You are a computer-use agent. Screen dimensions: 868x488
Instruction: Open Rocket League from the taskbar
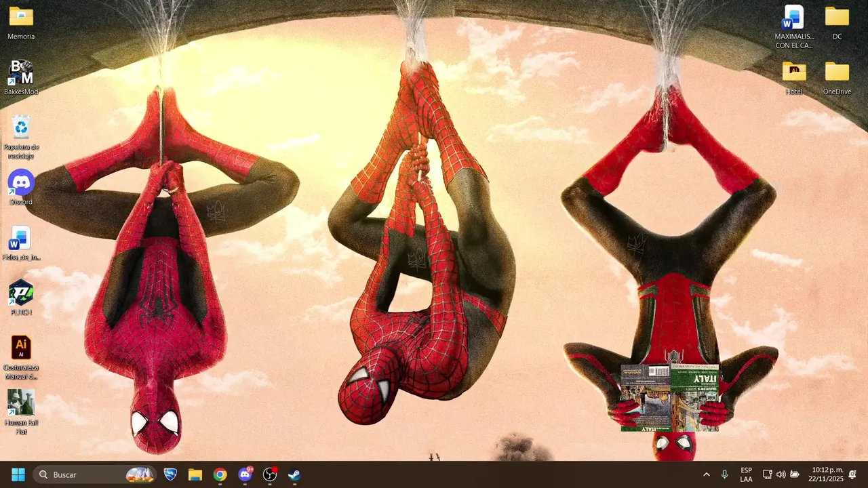point(170,474)
